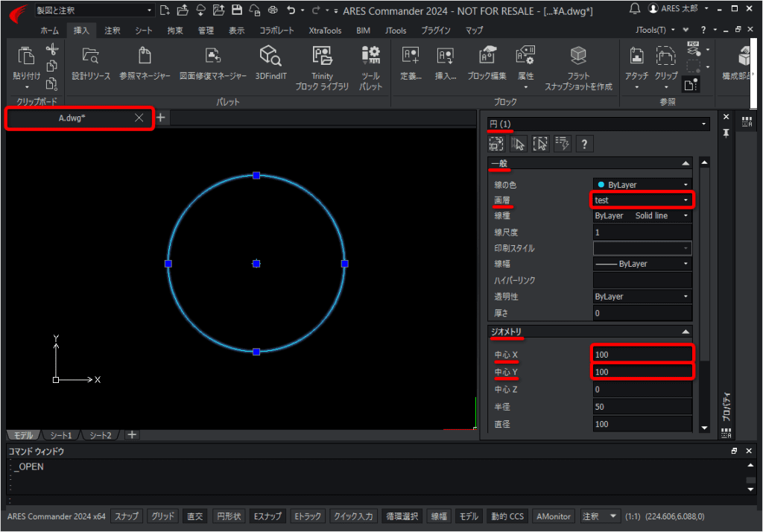This screenshot has height=532, width=763.
Task: Open the Line color ByLayer dropdown
Action: tap(642, 185)
